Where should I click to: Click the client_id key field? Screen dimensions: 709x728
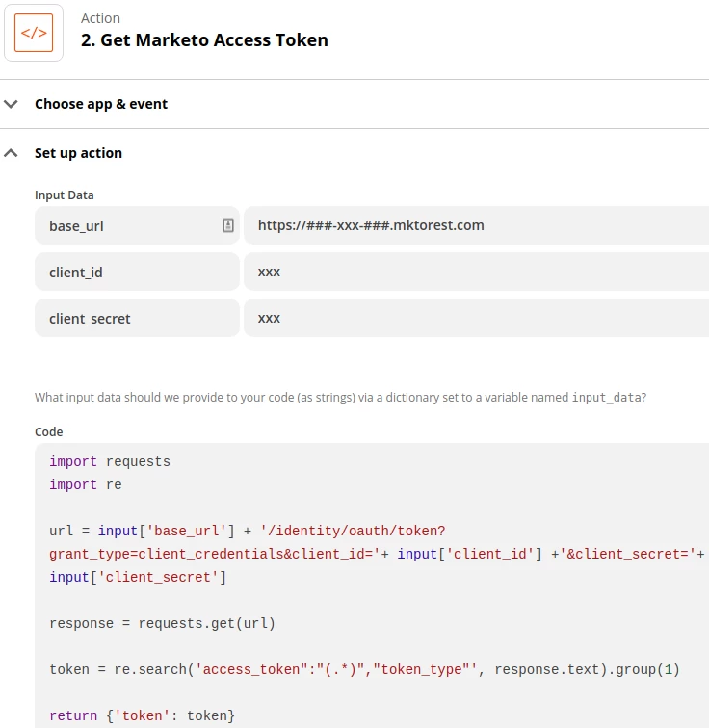tap(137, 272)
